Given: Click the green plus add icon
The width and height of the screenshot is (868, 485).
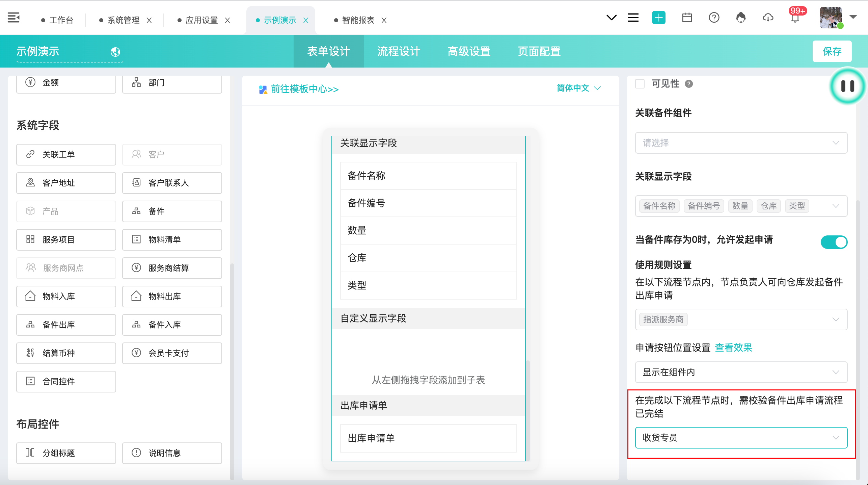Looking at the screenshot, I should click(x=658, y=18).
